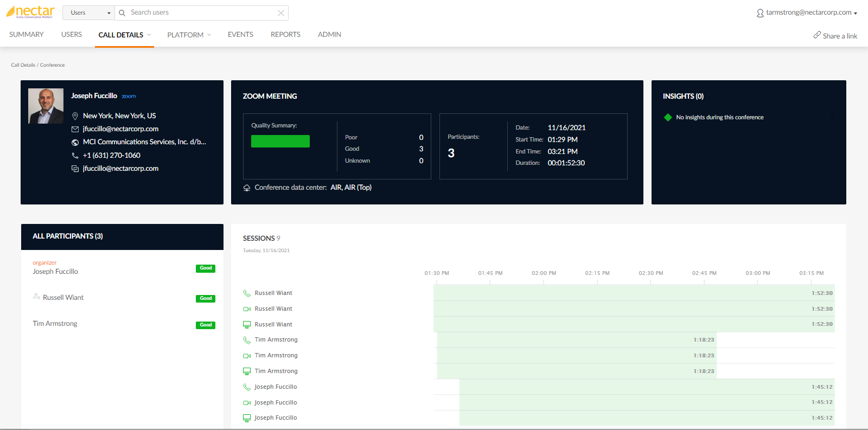Click the green insights diamond icon
This screenshot has width=868, height=430.
[668, 117]
